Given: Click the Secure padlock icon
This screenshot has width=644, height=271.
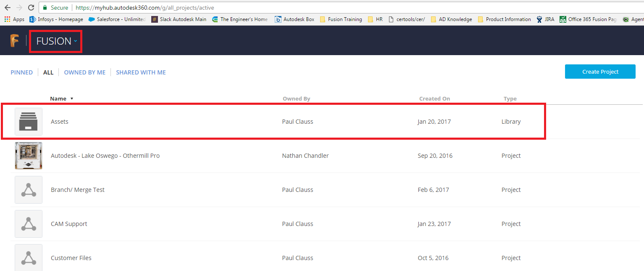Looking at the screenshot, I should pyautogui.click(x=46, y=8).
